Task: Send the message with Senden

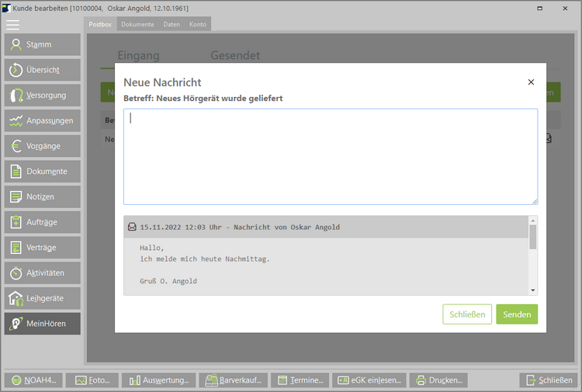Action: coord(517,314)
